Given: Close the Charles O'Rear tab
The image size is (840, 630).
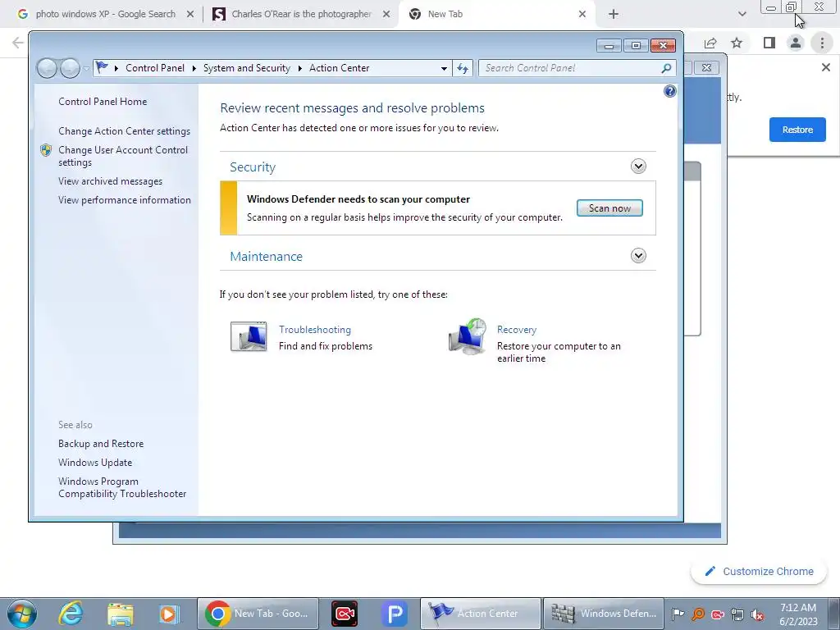Looking at the screenshot, I should coord(386,15).
